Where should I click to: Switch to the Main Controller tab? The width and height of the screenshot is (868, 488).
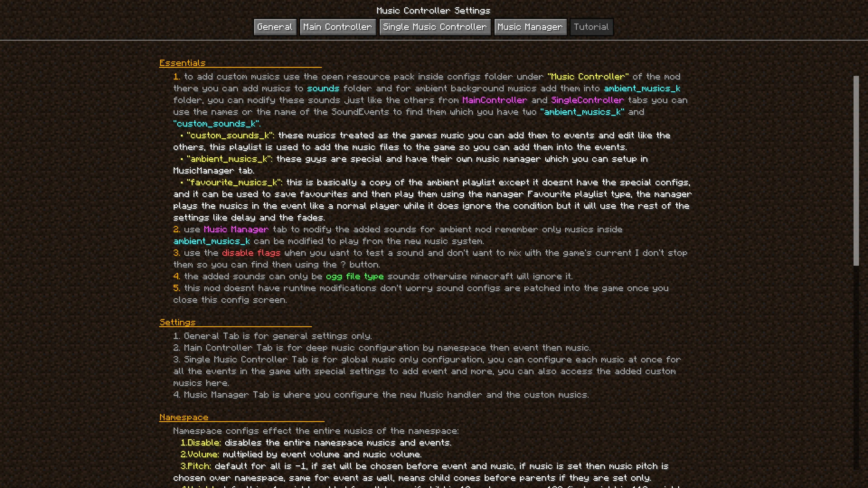click(338, 27)
